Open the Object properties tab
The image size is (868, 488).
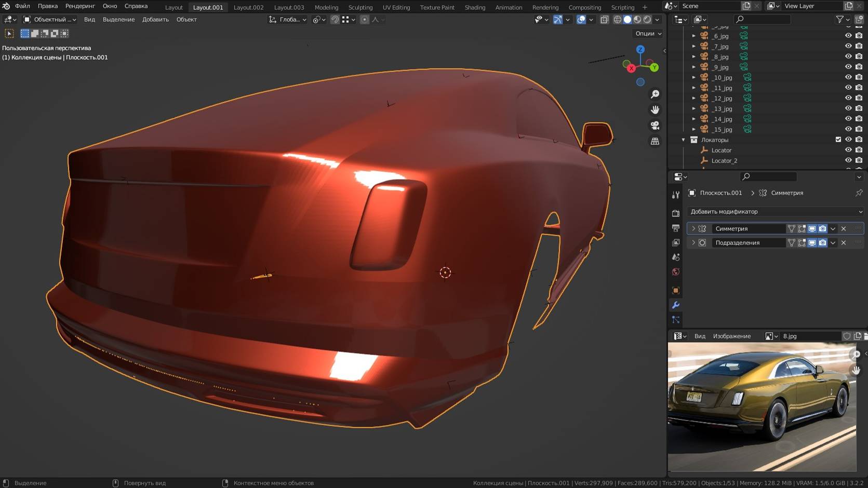click(676, 290)
